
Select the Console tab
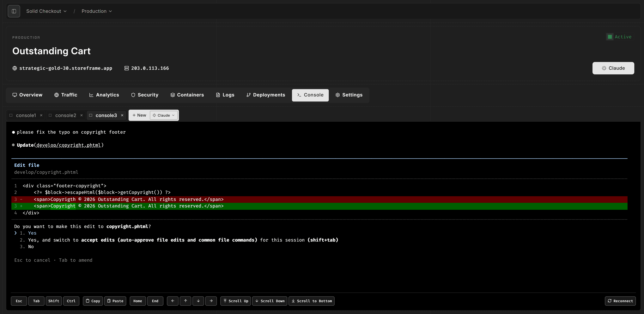coord(310,95)
